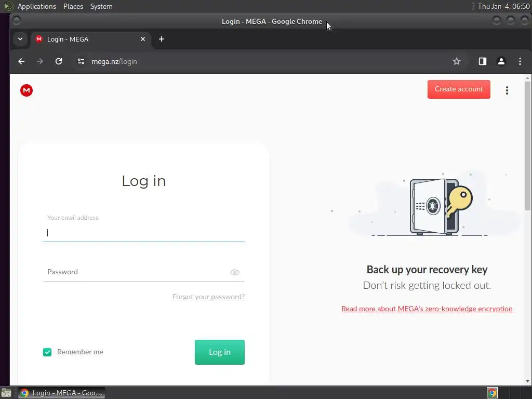This screenshot has width=532, height=399.
Task: Click the show desktop icon in bottom panel
Action: point(6,393)
